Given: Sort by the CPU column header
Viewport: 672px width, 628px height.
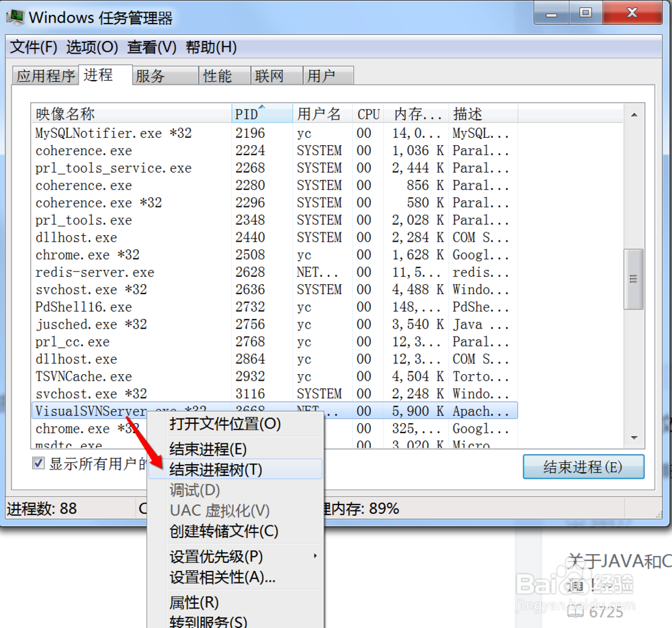Looking at the screenshot, I should (x=368, y=114).
